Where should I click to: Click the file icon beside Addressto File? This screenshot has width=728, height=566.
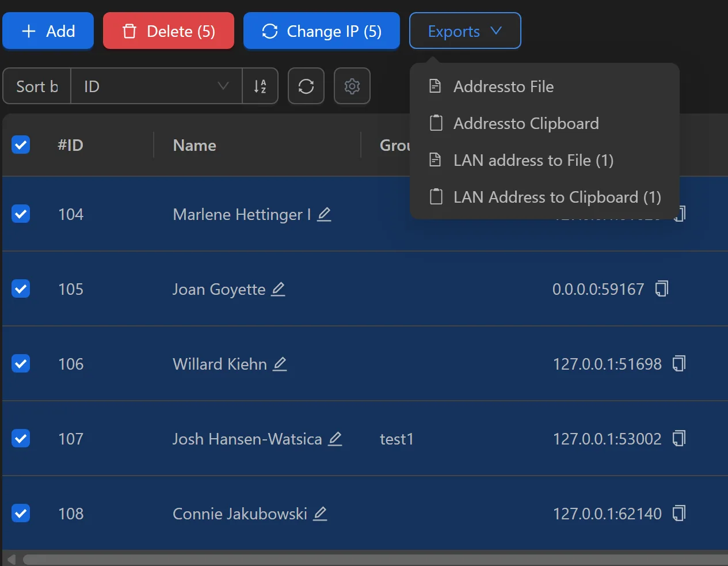coord(436,86)
